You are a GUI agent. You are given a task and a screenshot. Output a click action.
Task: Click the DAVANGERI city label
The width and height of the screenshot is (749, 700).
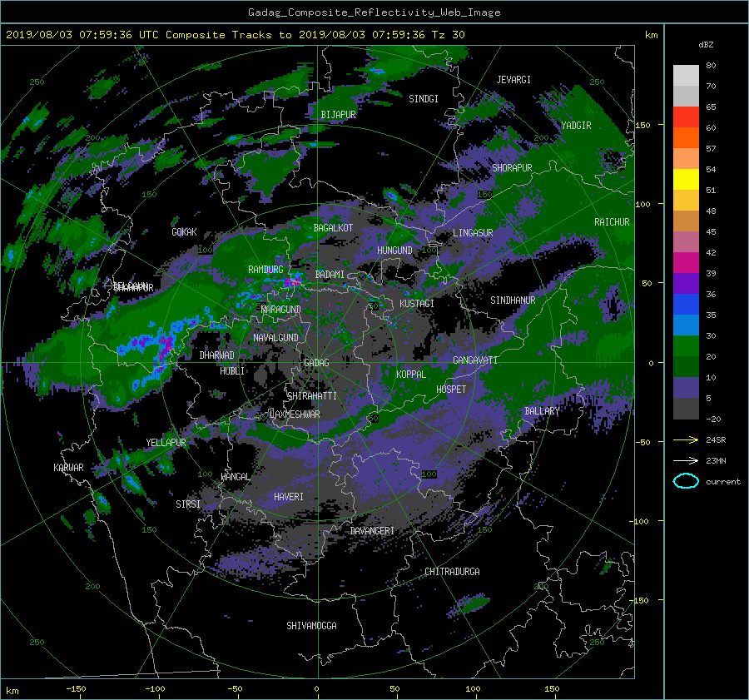[372, 531]
